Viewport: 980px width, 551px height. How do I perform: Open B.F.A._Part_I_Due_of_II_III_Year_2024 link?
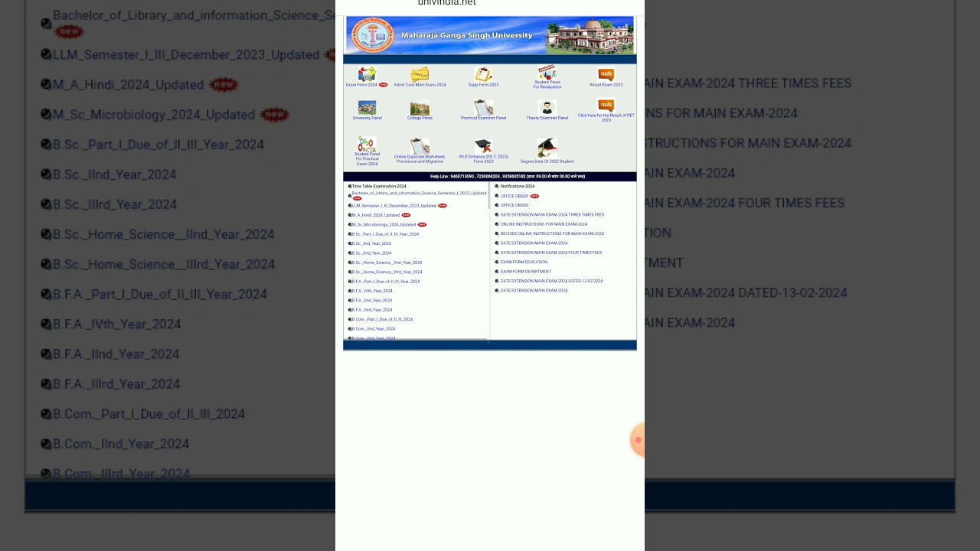pos(386,282)
